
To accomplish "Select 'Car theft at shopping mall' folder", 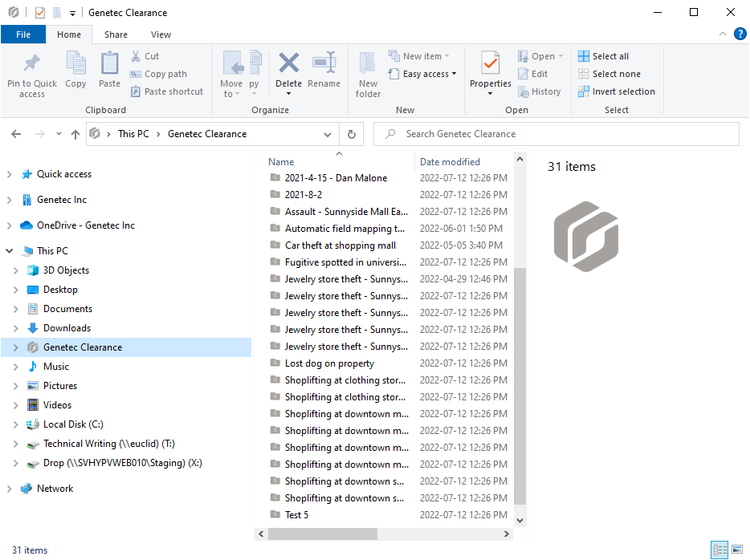I will click(x=340, y=246).
